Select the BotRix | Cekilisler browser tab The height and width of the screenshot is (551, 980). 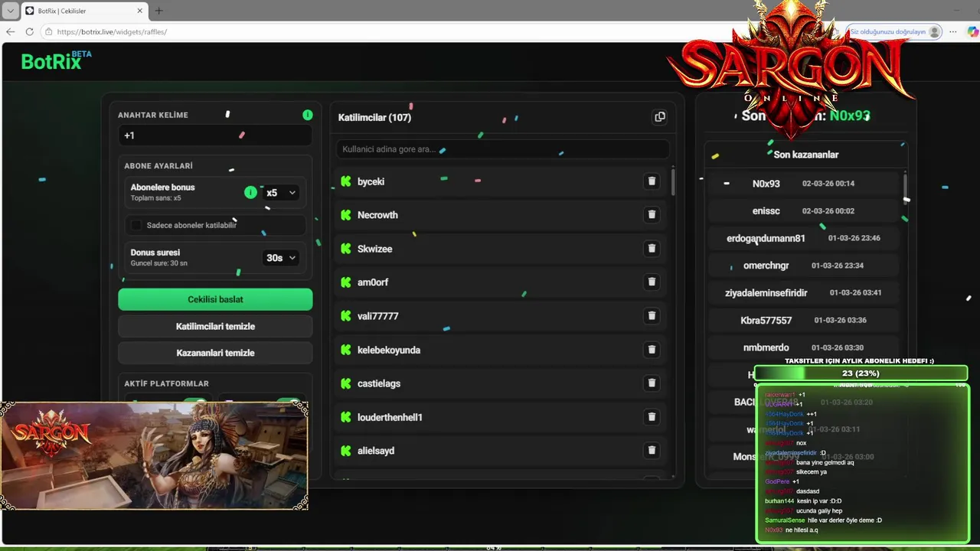pos(84,11)
